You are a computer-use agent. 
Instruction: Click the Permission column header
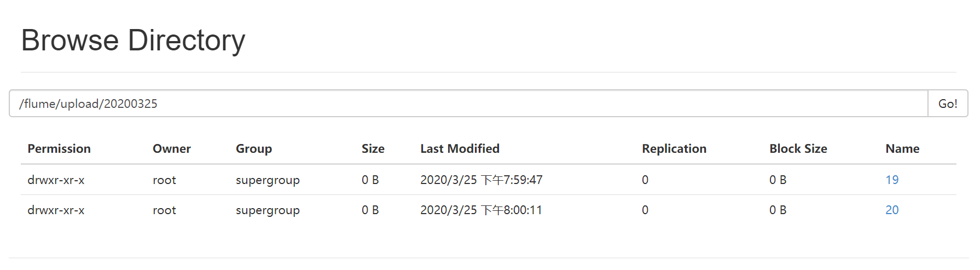click(59, 148)
